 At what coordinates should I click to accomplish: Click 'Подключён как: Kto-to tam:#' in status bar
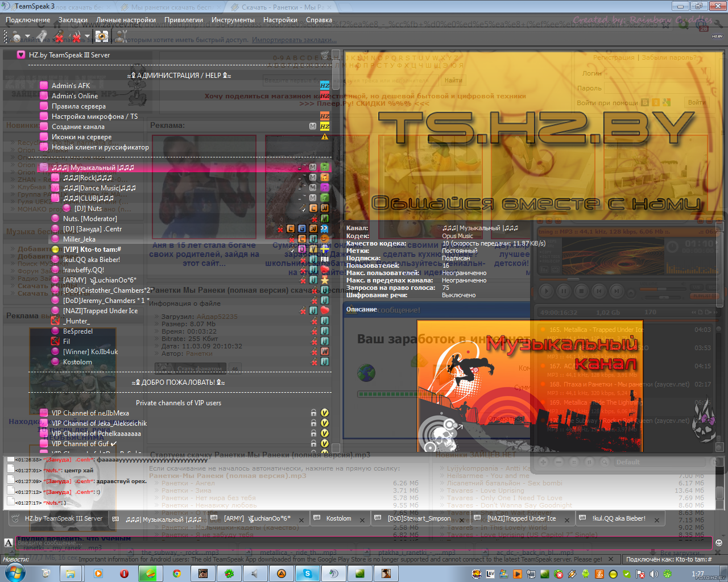(669, 559)
